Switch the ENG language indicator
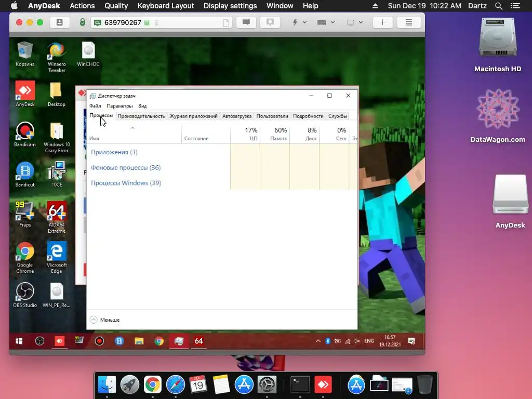The image size is (532, 399). click(369, 341)
